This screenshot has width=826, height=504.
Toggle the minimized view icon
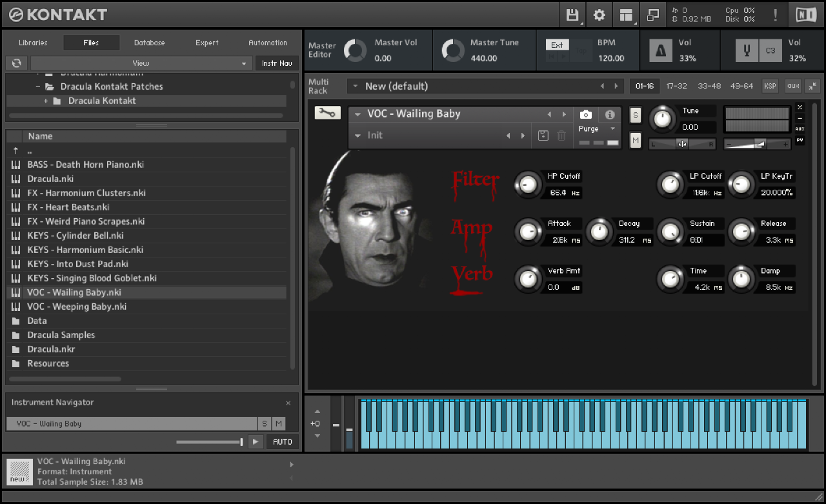tap(653, 14)
